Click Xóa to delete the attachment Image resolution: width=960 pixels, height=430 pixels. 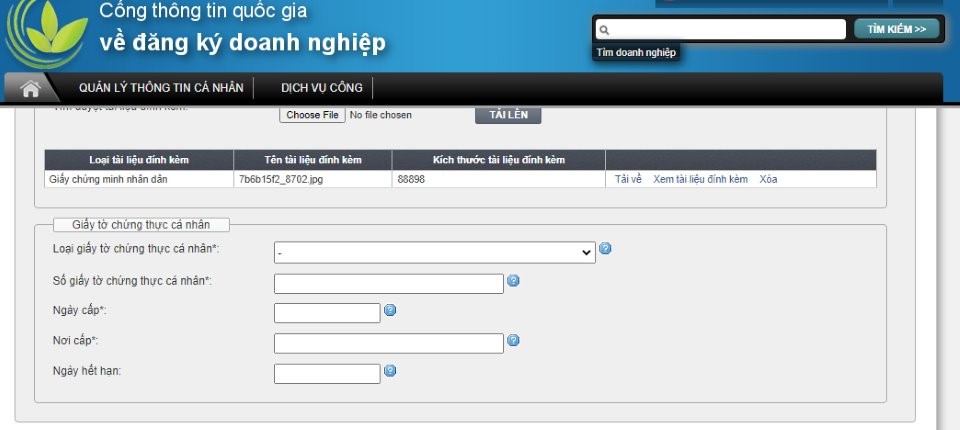click(x=768, y=180)
